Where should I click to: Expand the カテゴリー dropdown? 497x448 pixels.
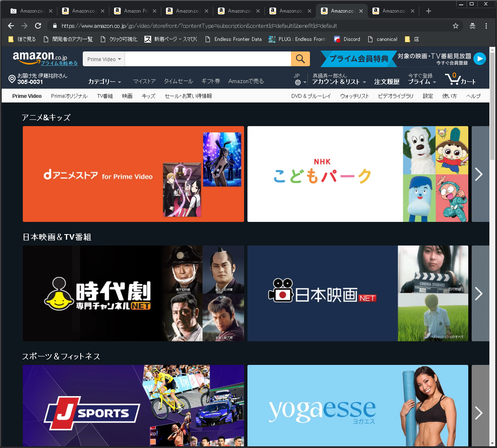point(105,82)
